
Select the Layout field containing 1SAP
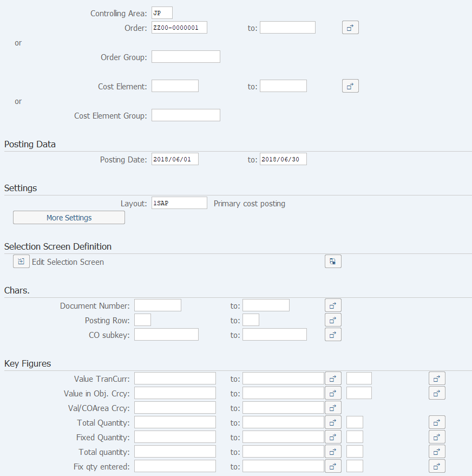[179, 203]
